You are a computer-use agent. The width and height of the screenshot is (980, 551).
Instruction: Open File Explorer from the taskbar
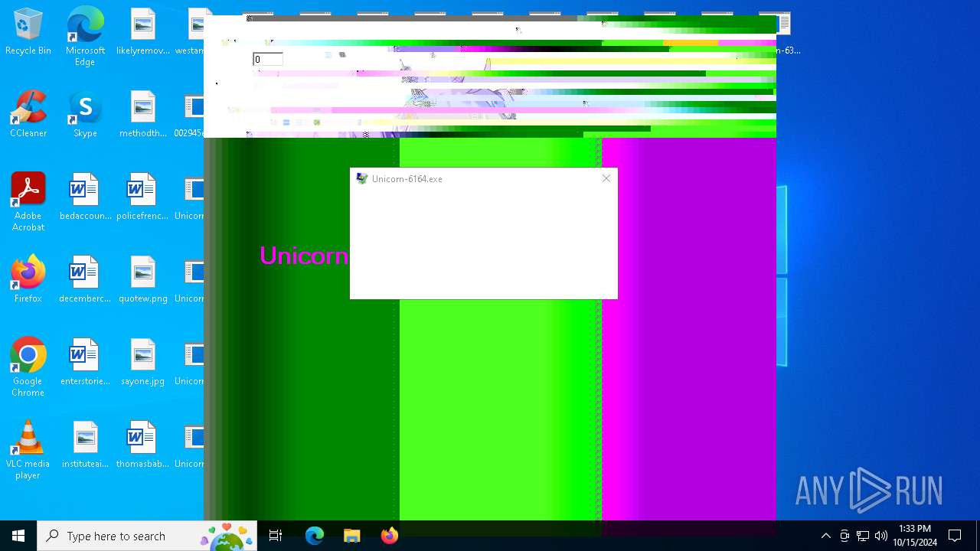click(352, 536)
